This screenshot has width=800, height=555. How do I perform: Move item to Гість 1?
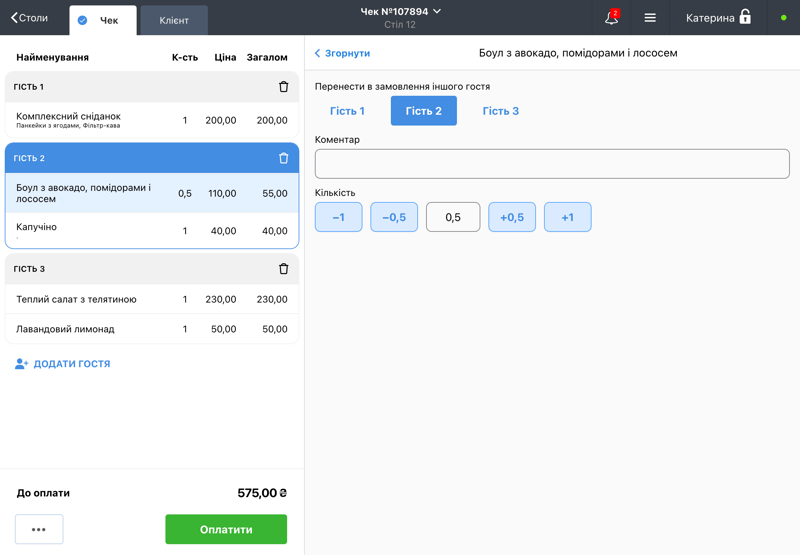click(x=347, y=111)
